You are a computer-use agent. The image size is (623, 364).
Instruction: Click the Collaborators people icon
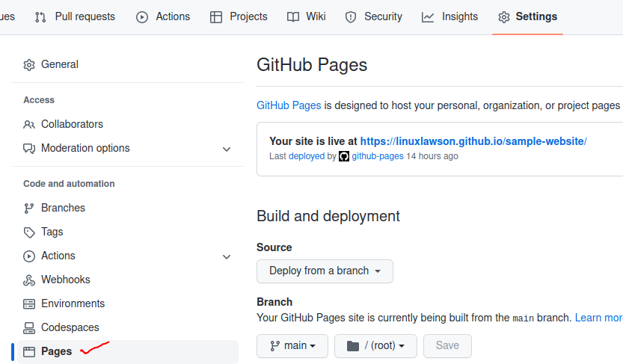(x=29, y=125)
